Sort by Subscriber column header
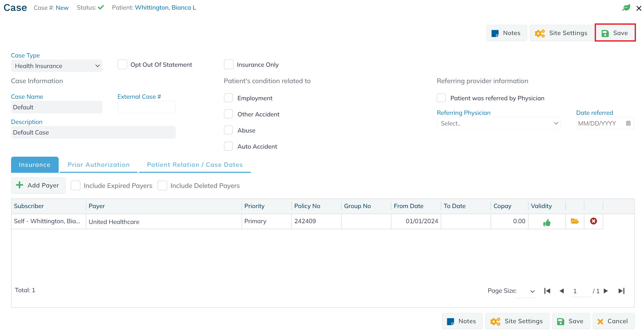This screenshot has height=333, width=644. pyautogui.click(x=49, y=206)
